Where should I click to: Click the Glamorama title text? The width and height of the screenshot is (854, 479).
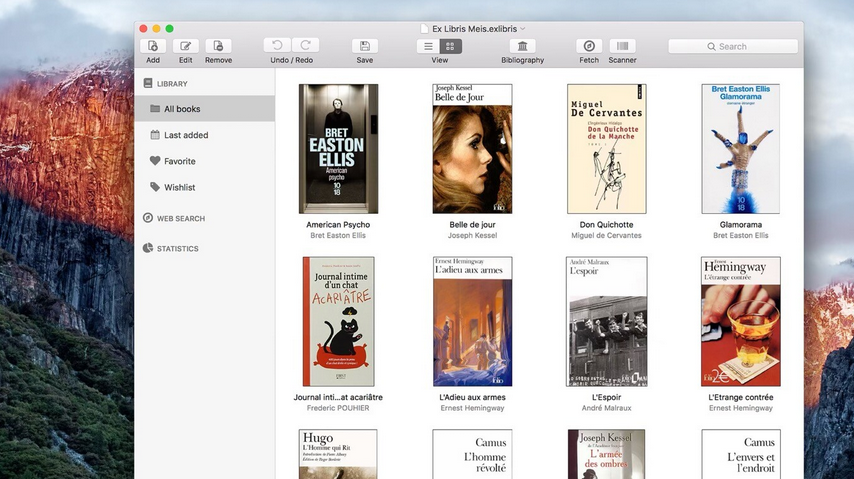coord(741,225)
